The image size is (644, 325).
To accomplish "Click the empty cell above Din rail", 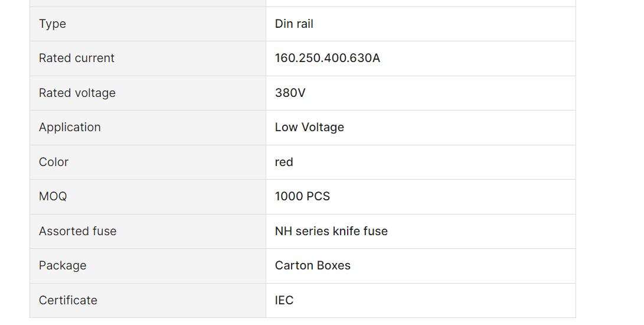I will coord(420,3).
